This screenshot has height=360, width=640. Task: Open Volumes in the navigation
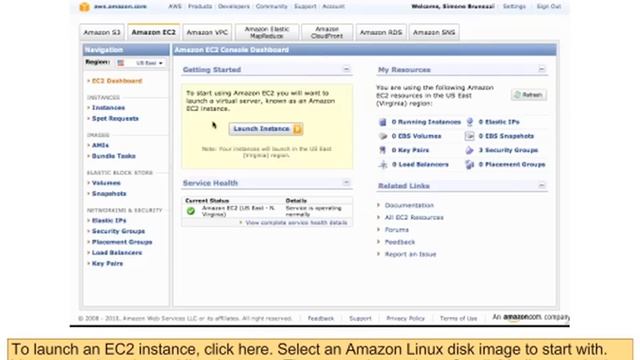(106, 183)
